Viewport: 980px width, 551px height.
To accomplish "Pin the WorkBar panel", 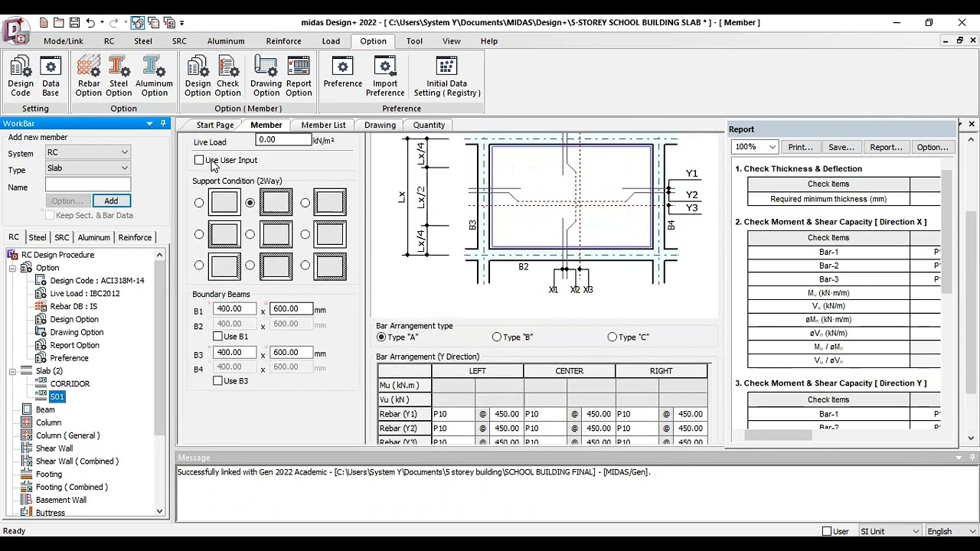I will (x=163, y=123).
